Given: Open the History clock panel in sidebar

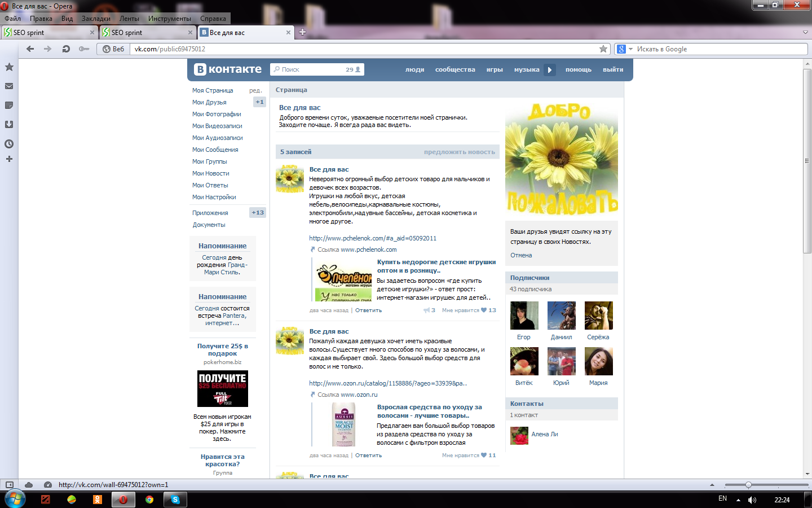Looking at the screenshot, I should point(9,144).
